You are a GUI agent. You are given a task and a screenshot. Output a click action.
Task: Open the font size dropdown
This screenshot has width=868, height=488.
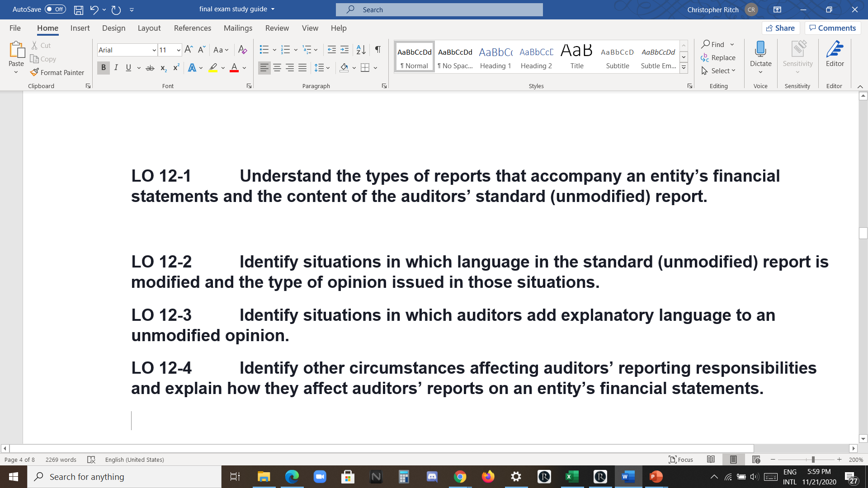[178, 50]
